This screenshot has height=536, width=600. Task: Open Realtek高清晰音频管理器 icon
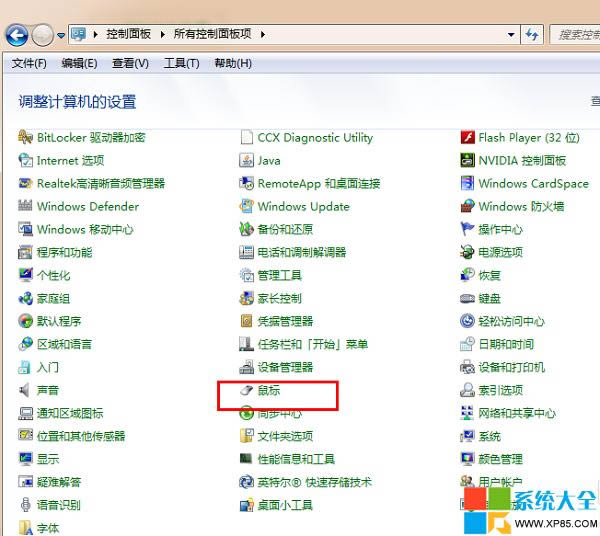[25, 183]
